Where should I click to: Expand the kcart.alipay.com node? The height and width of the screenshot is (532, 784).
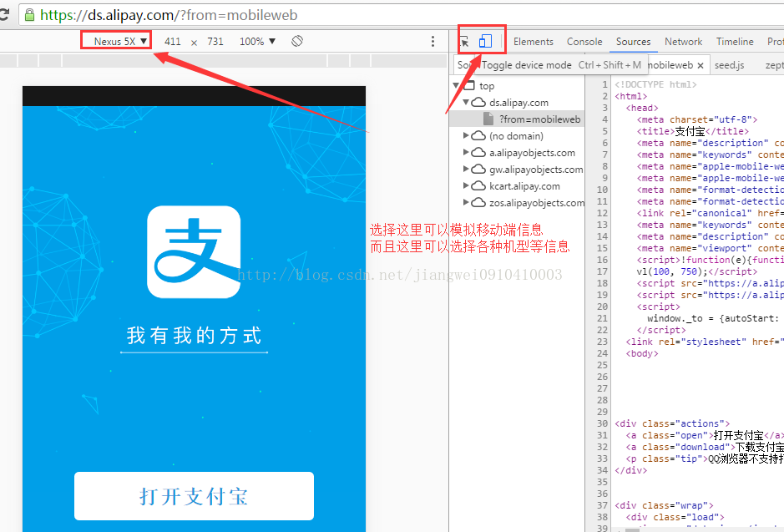[x=466, y=185]
